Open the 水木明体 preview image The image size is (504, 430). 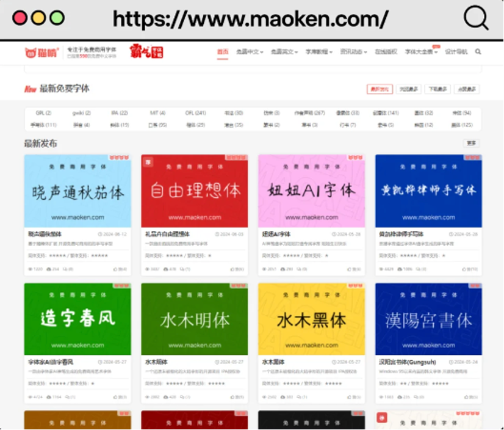click(x=195, y=319)
